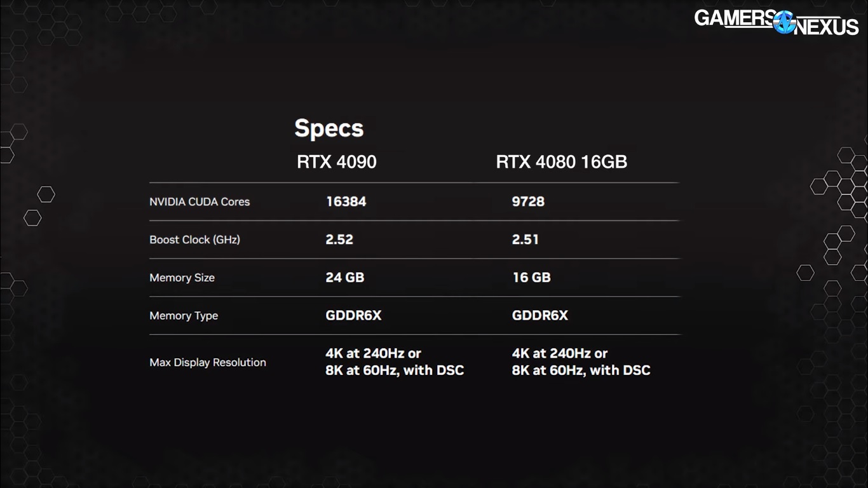
Task: Click the 9728 CUDA cores value
Action: click(528, 201)
